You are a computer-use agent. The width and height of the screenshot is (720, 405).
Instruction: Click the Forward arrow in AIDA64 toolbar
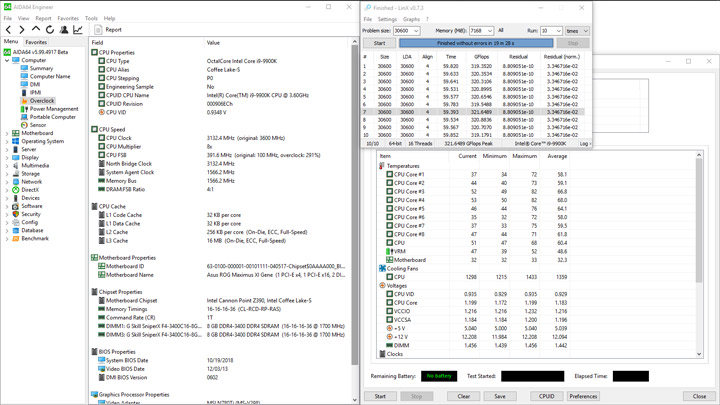point(22,29)
